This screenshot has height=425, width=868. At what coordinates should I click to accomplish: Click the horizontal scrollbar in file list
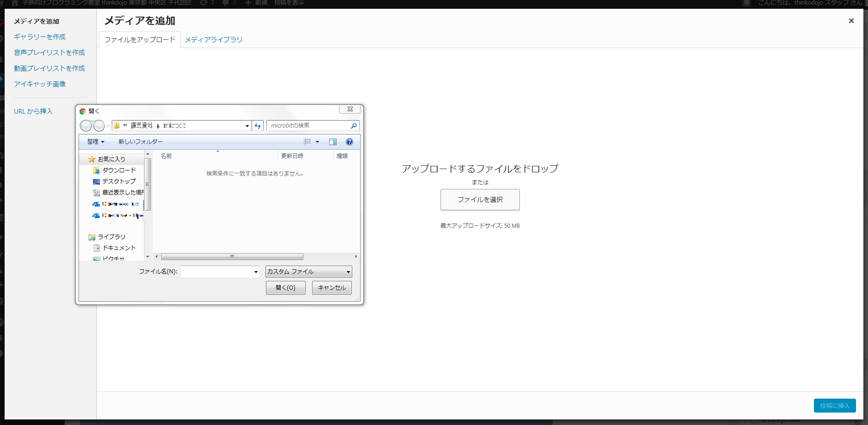(232, 256)
